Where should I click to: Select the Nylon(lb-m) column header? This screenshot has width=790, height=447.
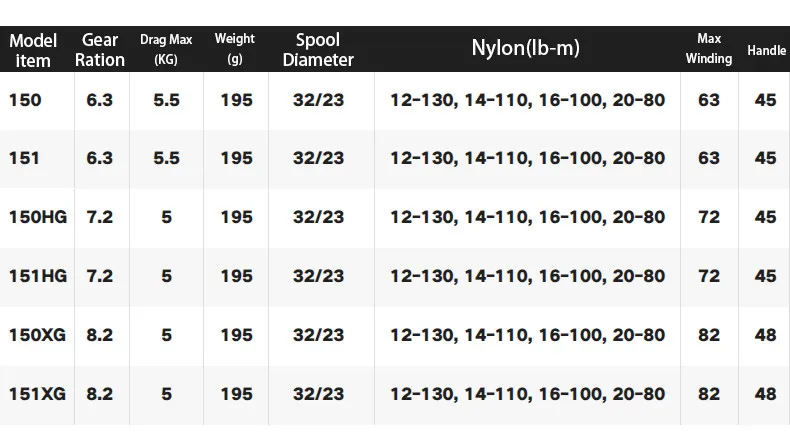(525, 48)
